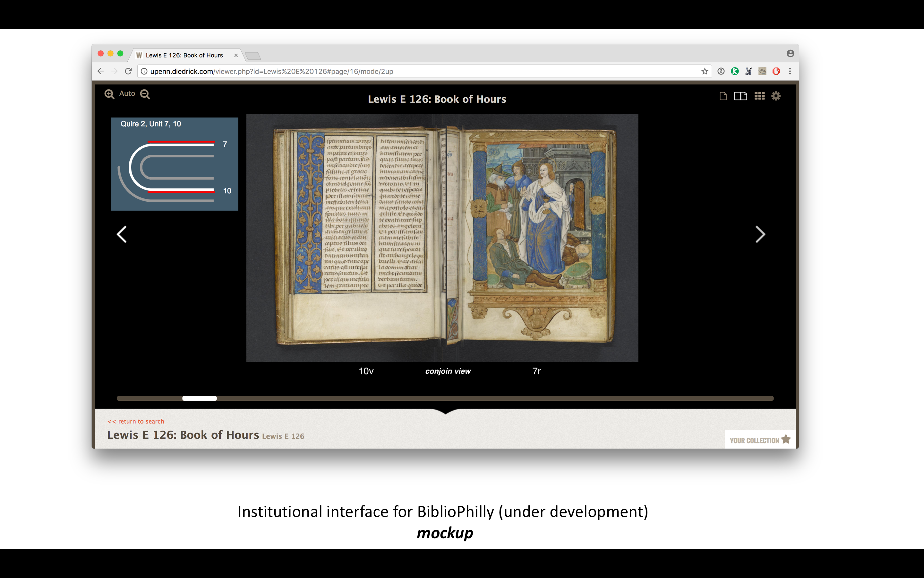Viewport: 924px width, 578px height.
Task: Reload the page in browser
Action: coord(128,71)
